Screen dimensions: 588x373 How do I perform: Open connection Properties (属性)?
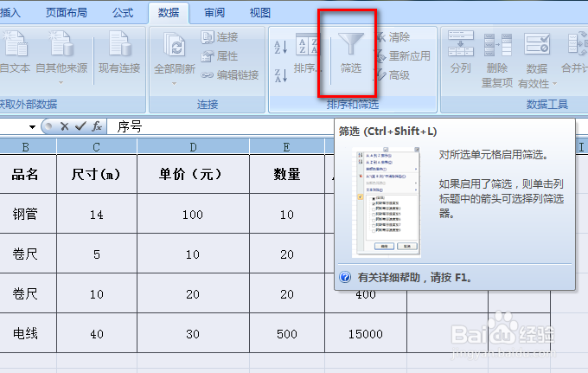click(x=220, y=56)
